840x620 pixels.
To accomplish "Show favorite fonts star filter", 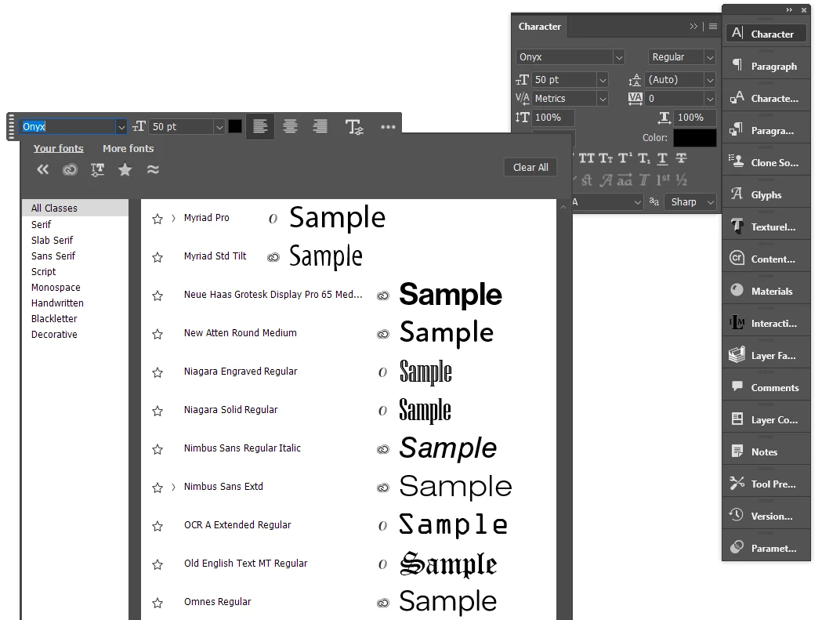I will coord(125,170).
